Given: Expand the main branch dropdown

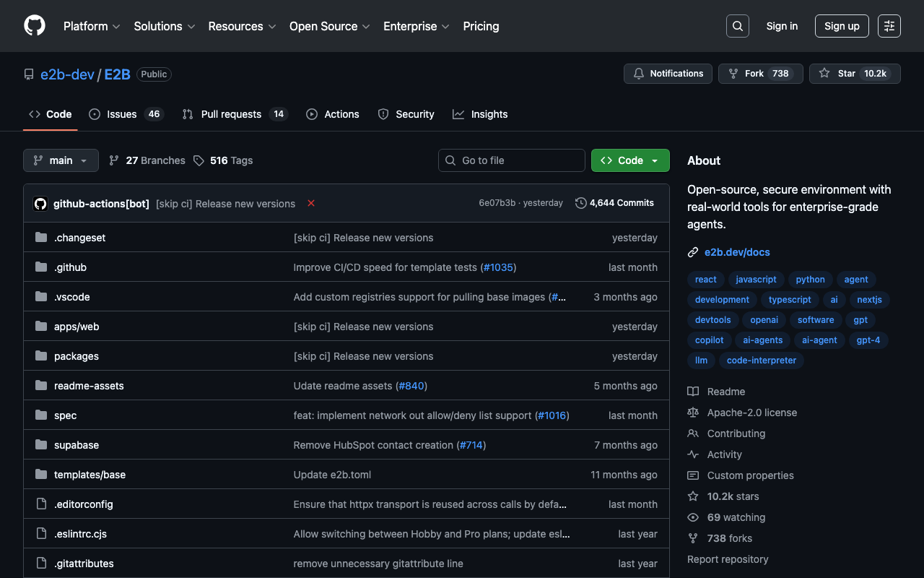Looking at the screenshot, I should coord(61,160).
